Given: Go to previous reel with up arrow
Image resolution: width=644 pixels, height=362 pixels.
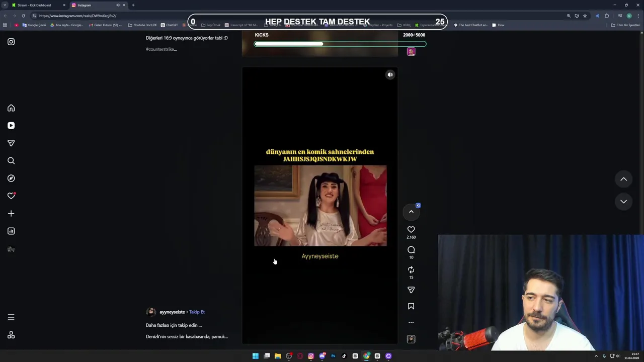Looking at the screenshot, I should pyautogui.click(x=623, y=179).
